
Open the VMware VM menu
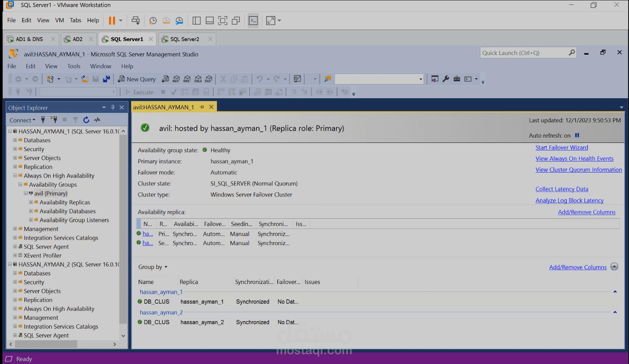click(59, 20)
